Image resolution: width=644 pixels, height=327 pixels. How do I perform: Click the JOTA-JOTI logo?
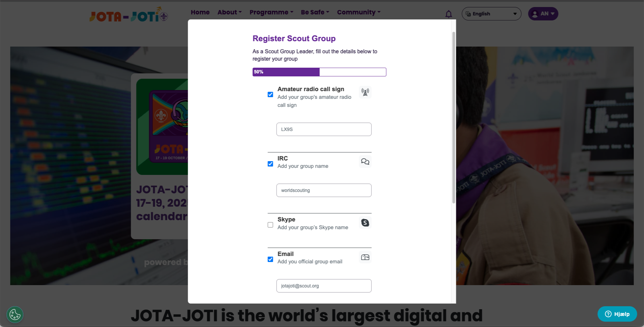pos(129,15)
